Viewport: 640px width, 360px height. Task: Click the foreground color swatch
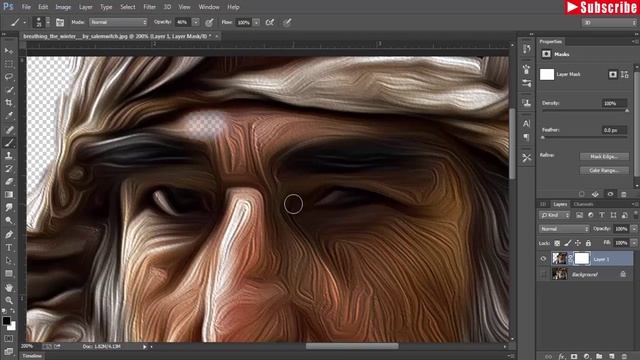[6, 321]
